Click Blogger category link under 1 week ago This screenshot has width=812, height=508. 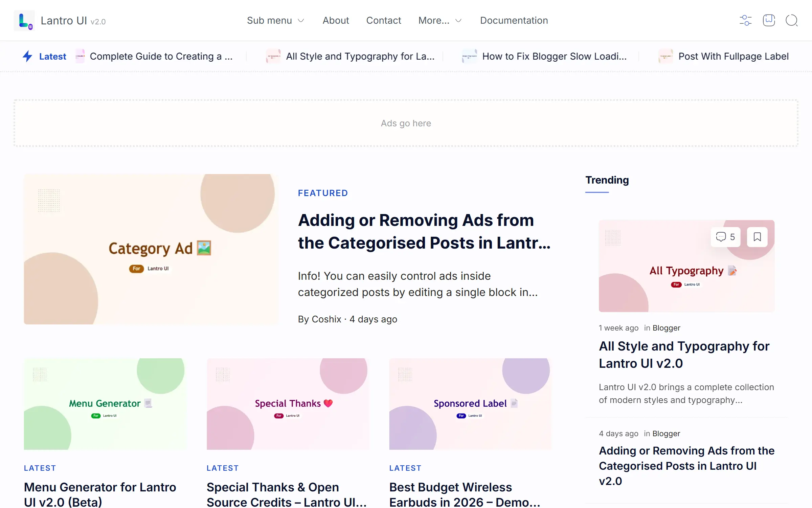(666, 328)
